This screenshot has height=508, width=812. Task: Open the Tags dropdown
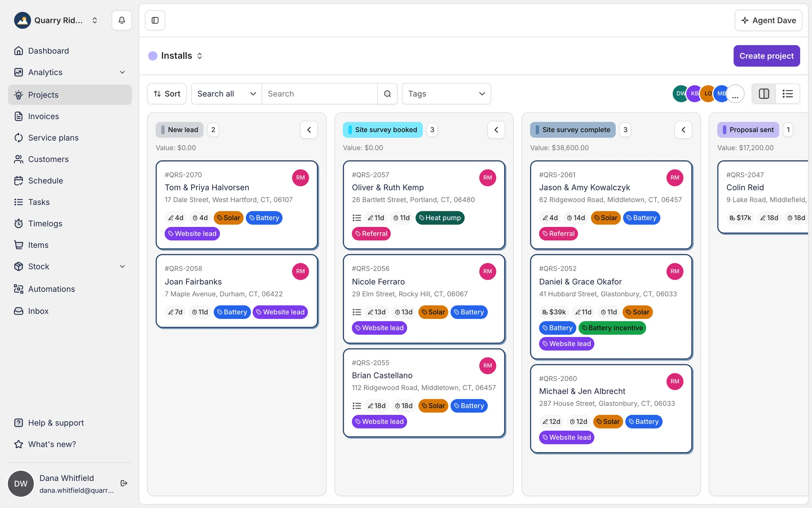(x=446, y=94)
